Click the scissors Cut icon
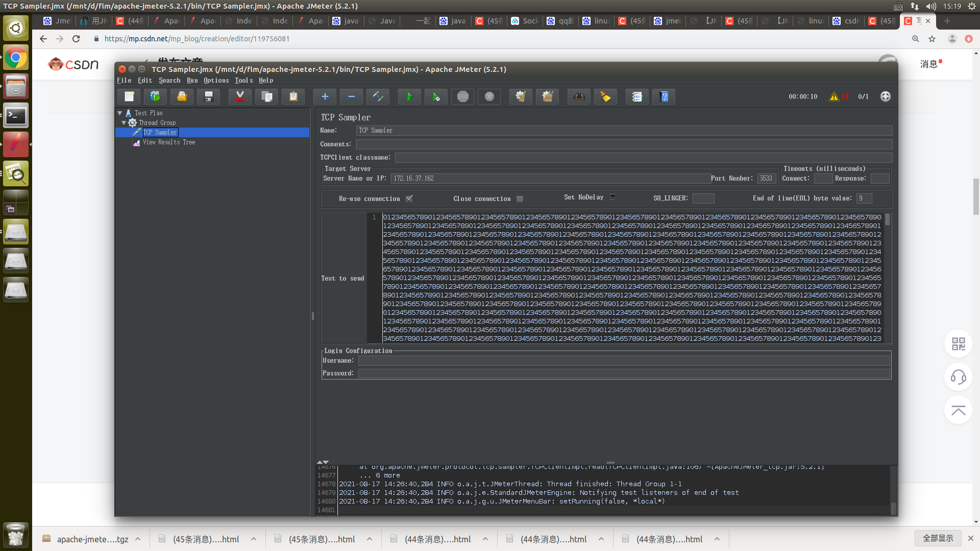The image size is (980, 551). 240,96
